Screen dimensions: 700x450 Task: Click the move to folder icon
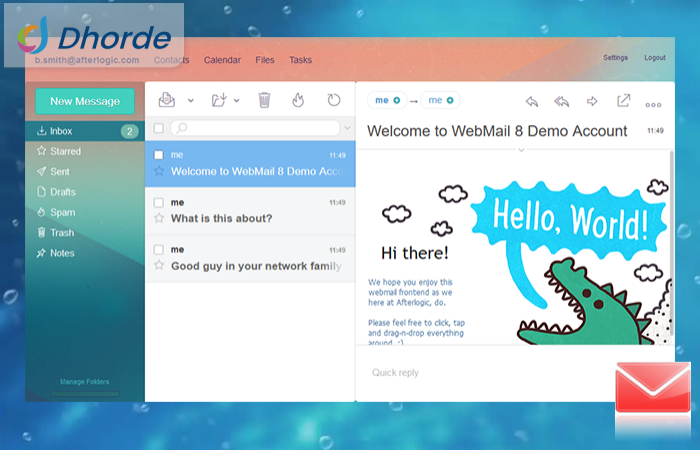219,100
